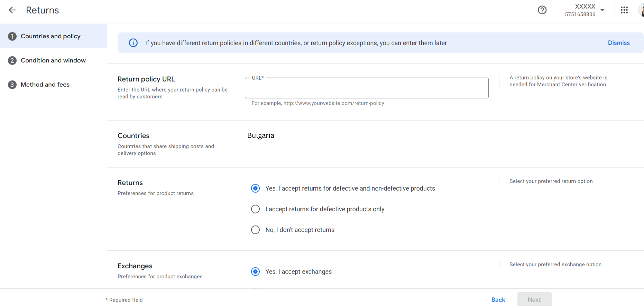
Task: Click the Required field footnote
Action: [124, 300]
